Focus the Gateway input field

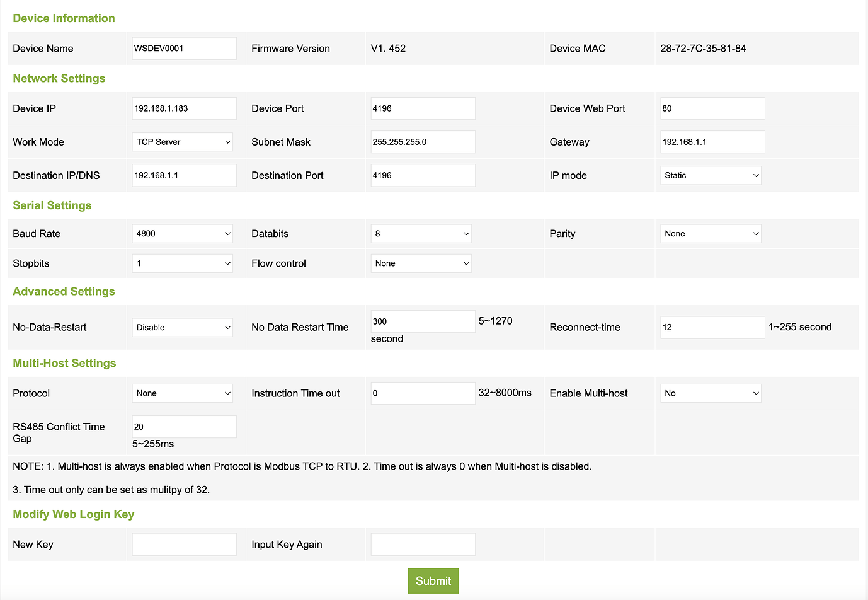tap(712, 142)
